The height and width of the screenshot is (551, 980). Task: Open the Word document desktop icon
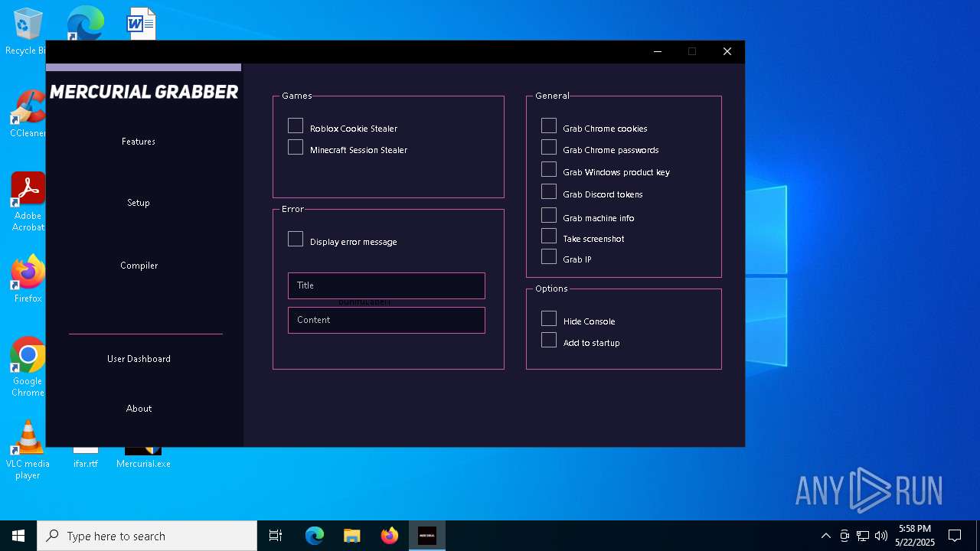click(x=142, y=24)
